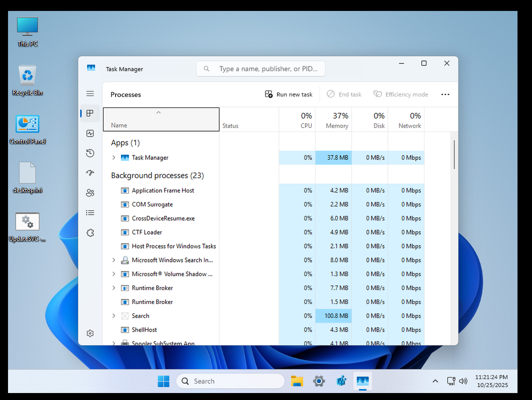Sort by the CPU column header

coord(297,119)
